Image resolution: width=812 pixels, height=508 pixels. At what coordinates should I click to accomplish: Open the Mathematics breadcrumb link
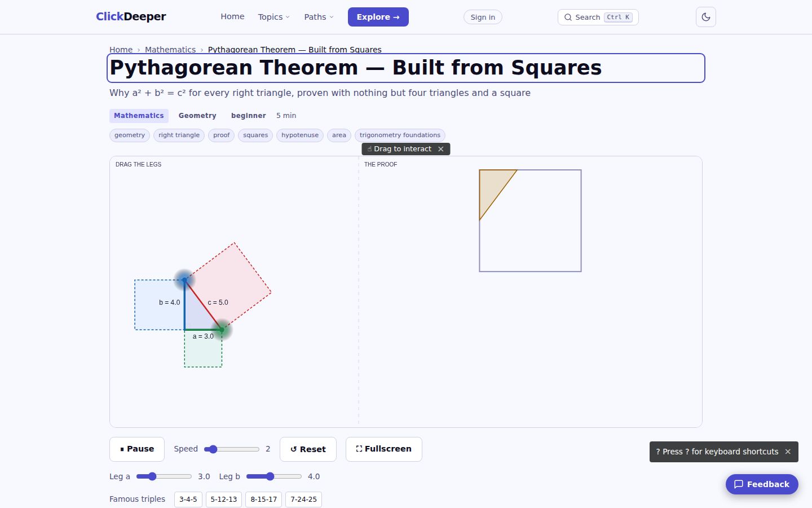point(170,50)
